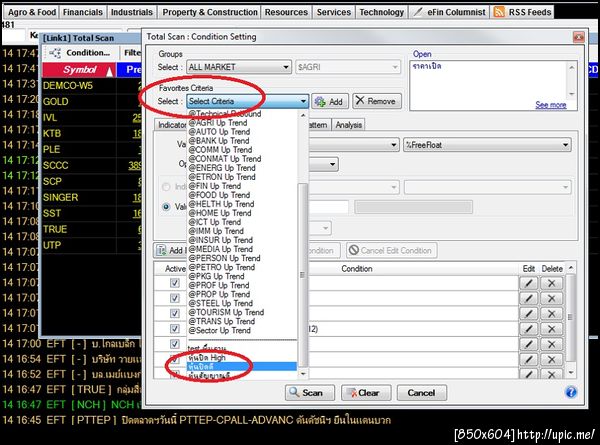Open the Operator dropdown arrow
Viewport: 600px width, 445px height.
pyautogui.click(x=333, y=165)
